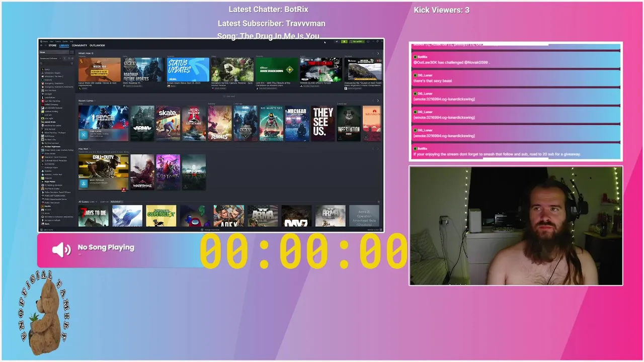Open Tower Island Update Teaser news card
The image size is (644, 362).
point(321,69)
